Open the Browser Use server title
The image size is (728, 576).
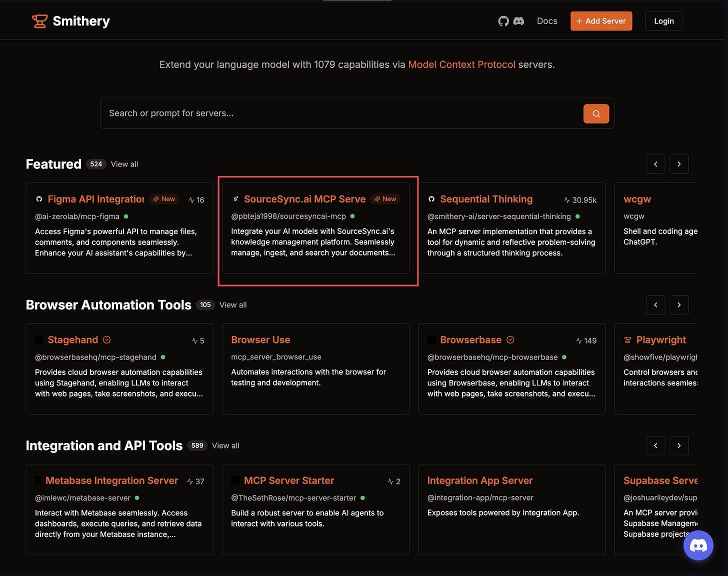click(260, 339)
